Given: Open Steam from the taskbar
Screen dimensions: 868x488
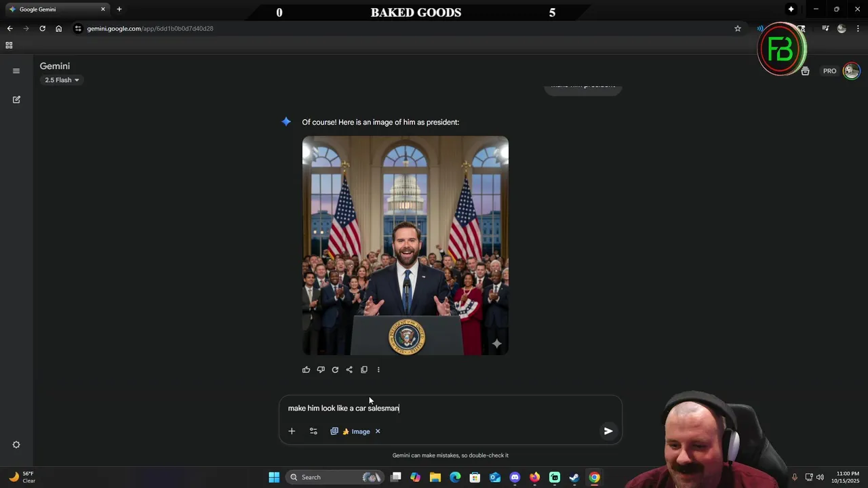Looking at the screenshot, I should click(574, 477).
